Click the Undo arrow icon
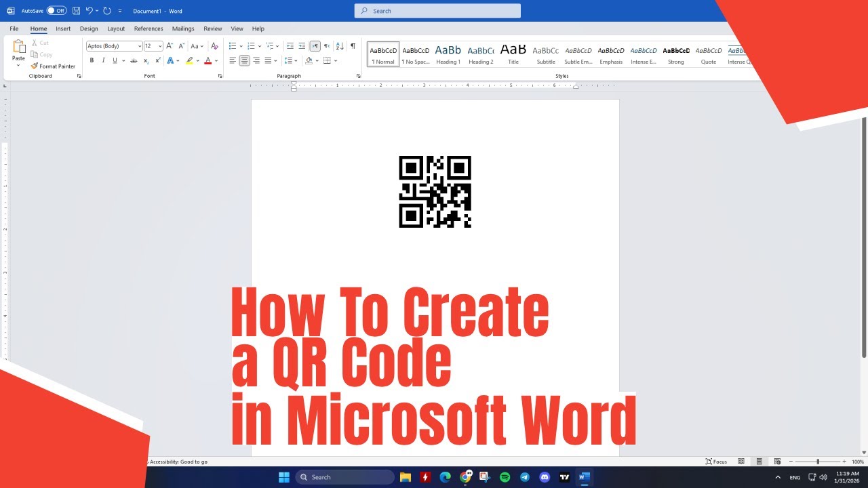This screenshot has width=868, height=488. point(89,11)
